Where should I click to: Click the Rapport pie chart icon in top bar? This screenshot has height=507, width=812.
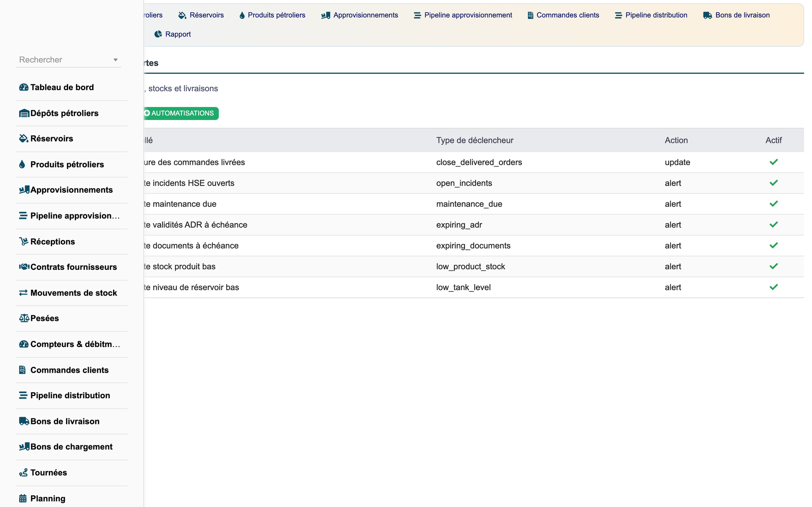tap(158, 34)
